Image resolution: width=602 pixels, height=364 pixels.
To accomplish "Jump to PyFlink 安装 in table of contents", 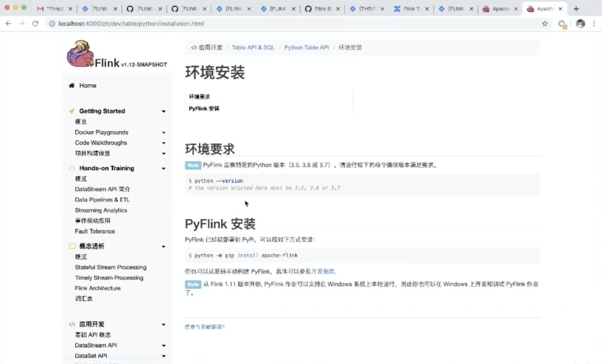I will click(x=204, y=109).
